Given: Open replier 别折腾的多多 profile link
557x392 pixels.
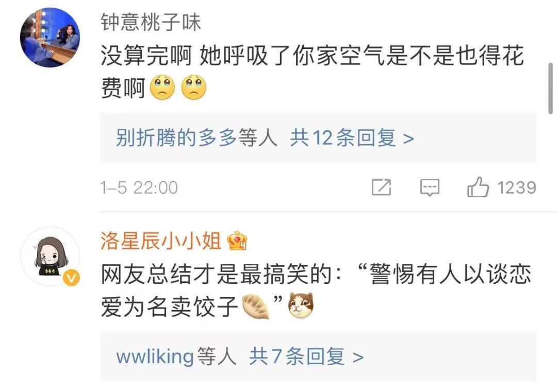Looking at the screenshot, I should point(176,138).
